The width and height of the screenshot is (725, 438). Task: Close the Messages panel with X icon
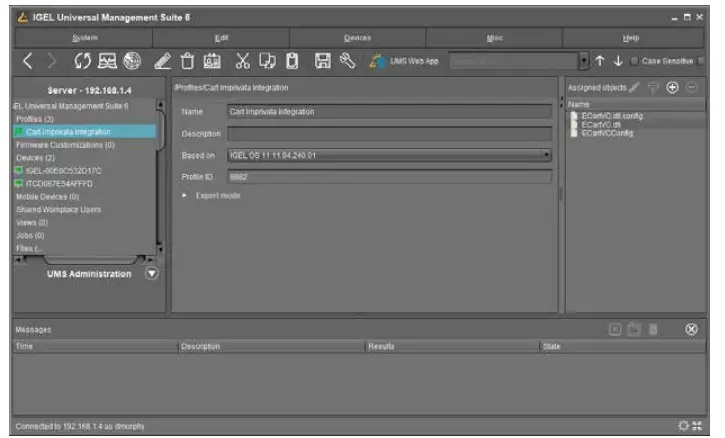tap(691, 329)
